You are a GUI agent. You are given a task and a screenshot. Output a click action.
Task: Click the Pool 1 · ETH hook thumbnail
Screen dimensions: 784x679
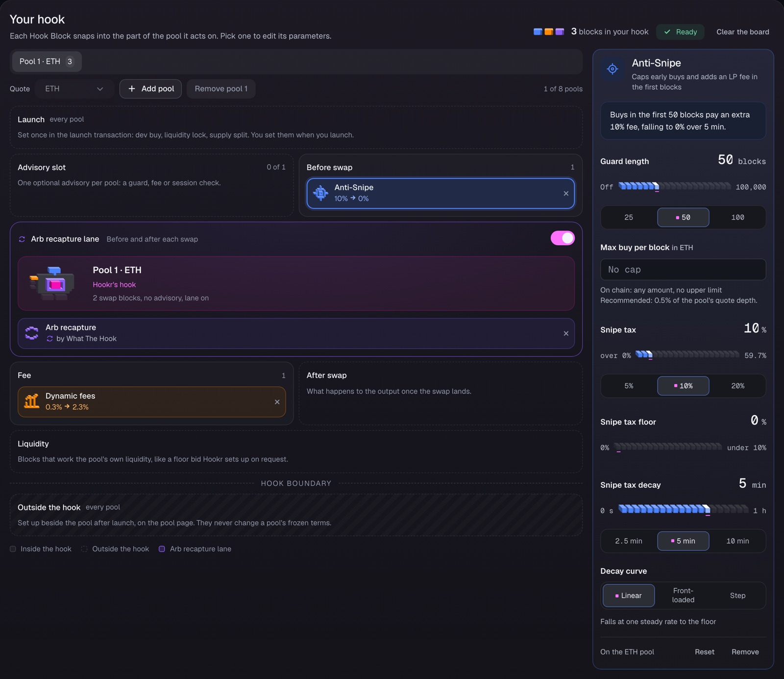(x=52, y=283)
